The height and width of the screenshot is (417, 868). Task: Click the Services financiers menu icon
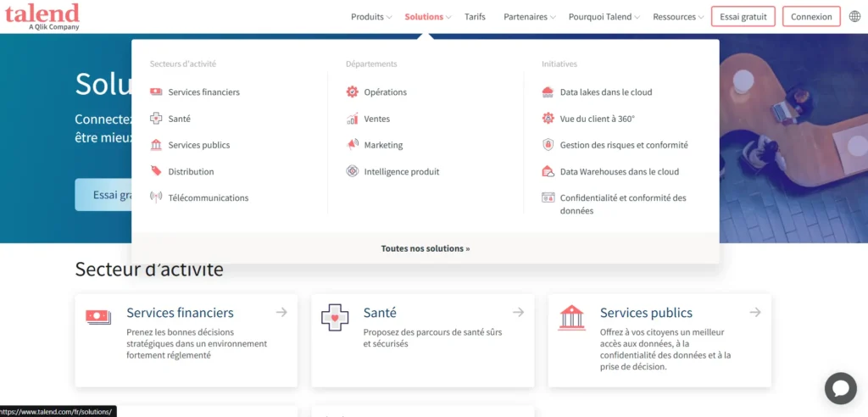click(x=156, y=92)
